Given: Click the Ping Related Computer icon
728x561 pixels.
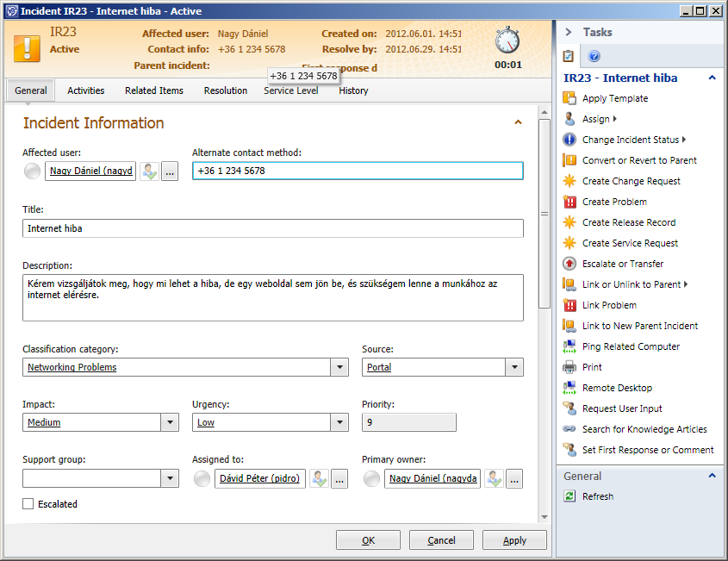Looking at the screenshot, I should tap(569, 346).
